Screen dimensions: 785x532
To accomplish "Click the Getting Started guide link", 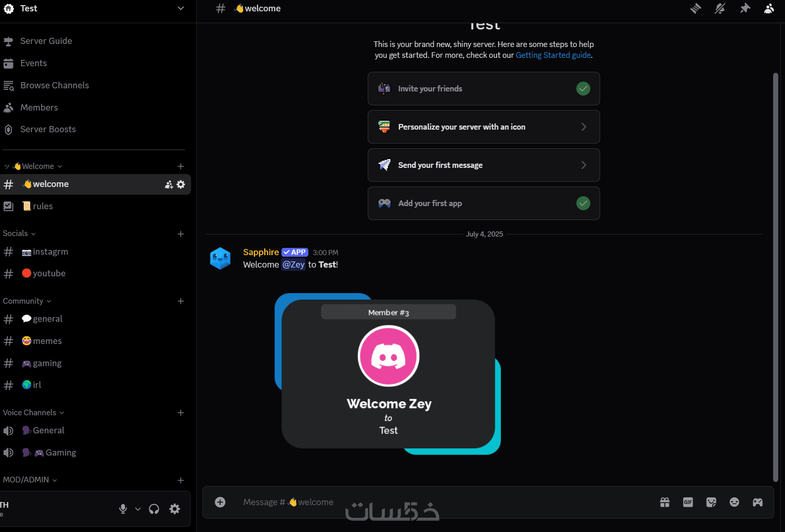I will pyautogui.click(x=553, y=55).
